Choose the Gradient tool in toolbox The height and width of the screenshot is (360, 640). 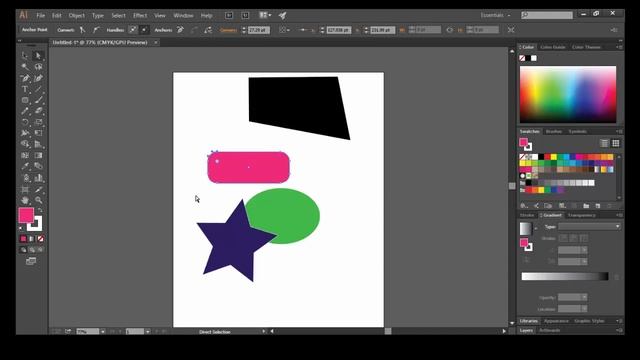tap(38, 156)
